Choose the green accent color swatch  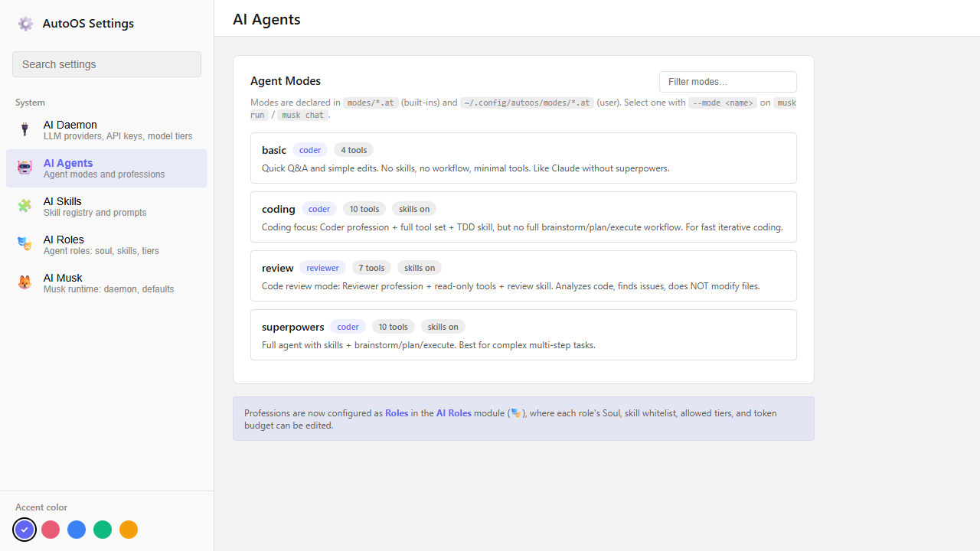(103, 530)
